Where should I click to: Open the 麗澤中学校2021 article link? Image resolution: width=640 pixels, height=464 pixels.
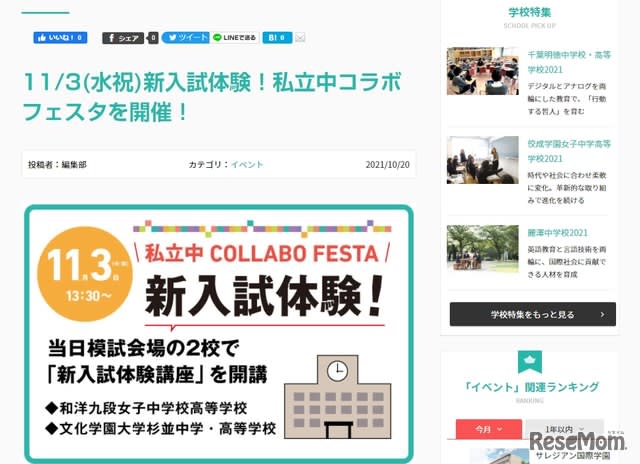click(x=558, y=233)
